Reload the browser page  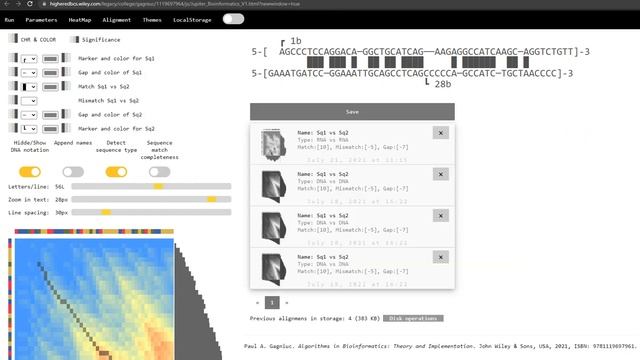pyautogui.click(x=30, y=4)
